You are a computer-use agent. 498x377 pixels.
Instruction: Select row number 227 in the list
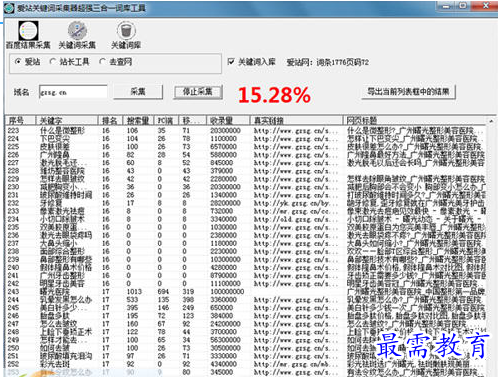[x=13, y=163]
